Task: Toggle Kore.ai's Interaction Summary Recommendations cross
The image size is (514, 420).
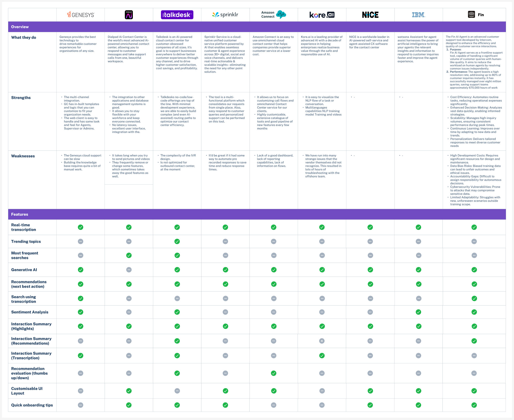Action: pos(322,341)
